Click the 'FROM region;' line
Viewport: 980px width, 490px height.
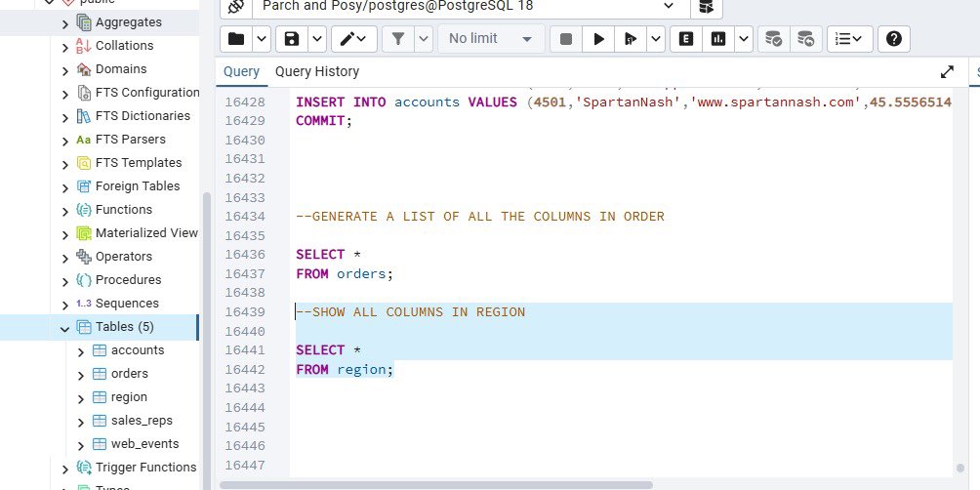click(x=345, y=369)
